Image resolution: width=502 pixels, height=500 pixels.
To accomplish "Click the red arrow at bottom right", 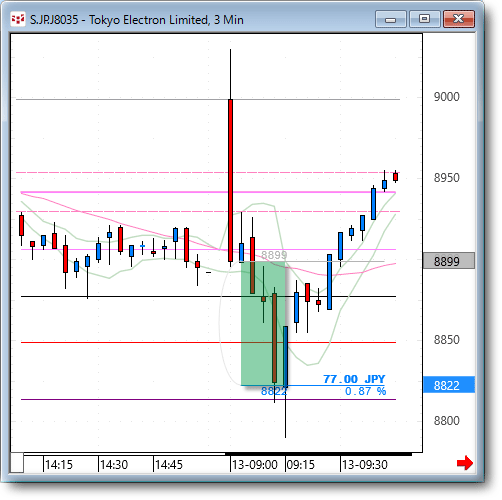I will [x=465, y=463].
